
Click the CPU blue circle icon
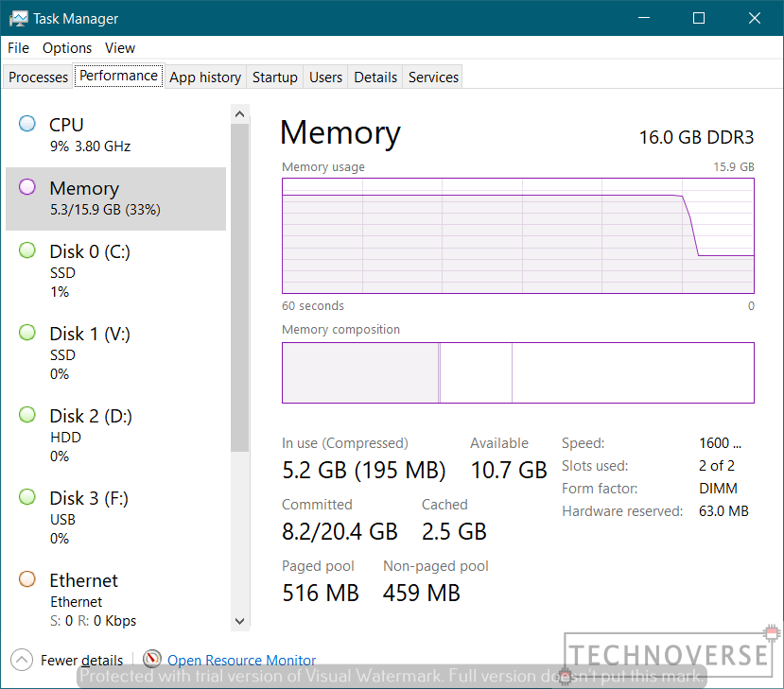tap(27, 124)
